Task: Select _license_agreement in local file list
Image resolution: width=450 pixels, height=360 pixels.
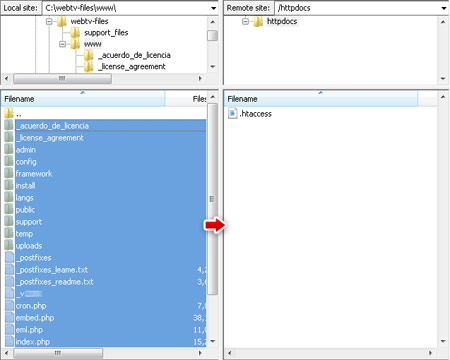Action: (x=104, y=138)
